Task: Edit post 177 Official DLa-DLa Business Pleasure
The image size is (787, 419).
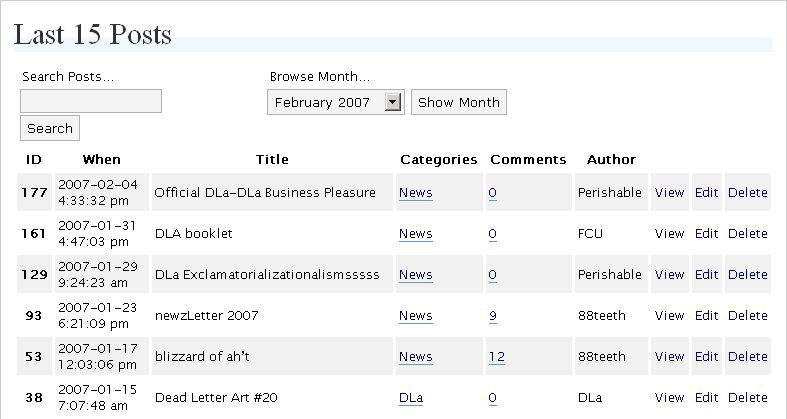Action: [x=706, y=193]
